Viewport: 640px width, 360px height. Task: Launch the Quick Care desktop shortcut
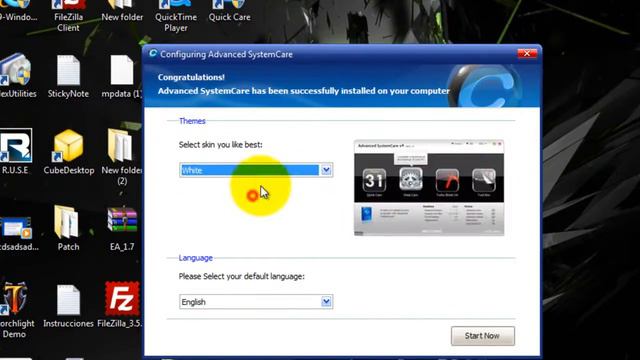pyautogui.click(x=229, y=11)
